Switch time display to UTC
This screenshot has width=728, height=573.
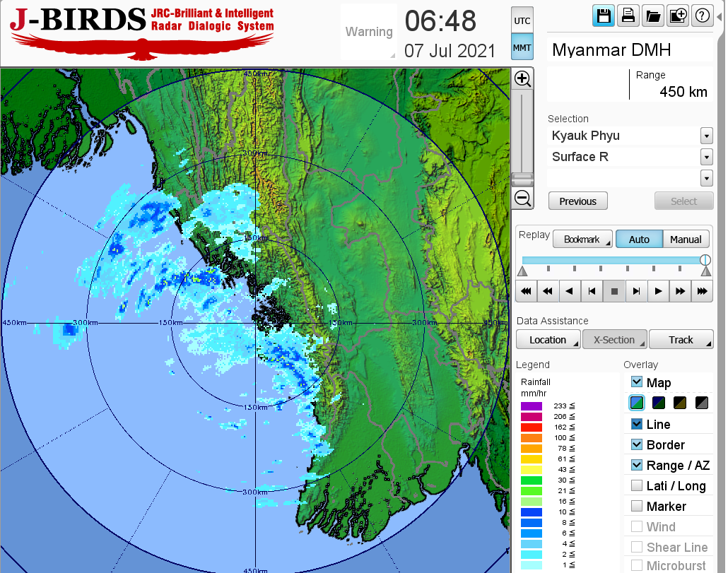522,20
